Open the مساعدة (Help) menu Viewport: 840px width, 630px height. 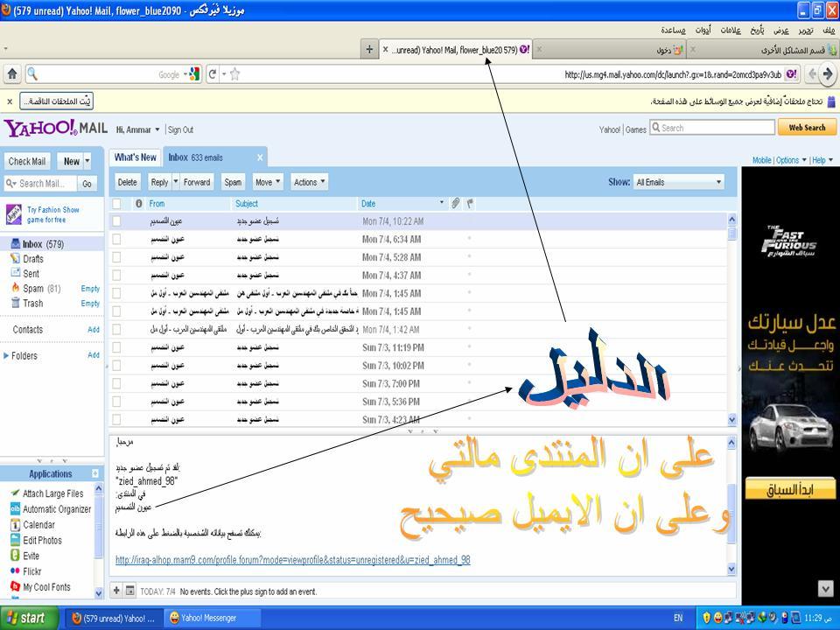click(673, 31)
